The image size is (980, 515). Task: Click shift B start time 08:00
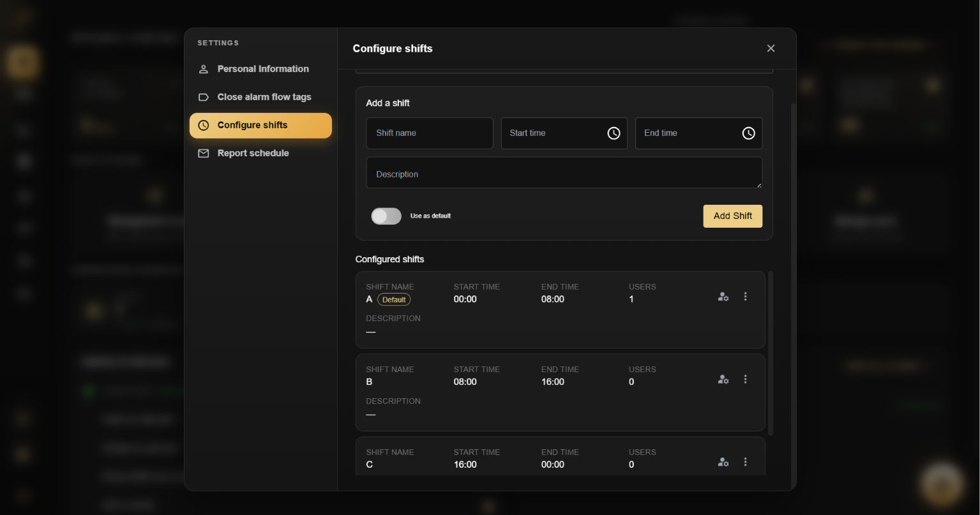click(465, 382)
